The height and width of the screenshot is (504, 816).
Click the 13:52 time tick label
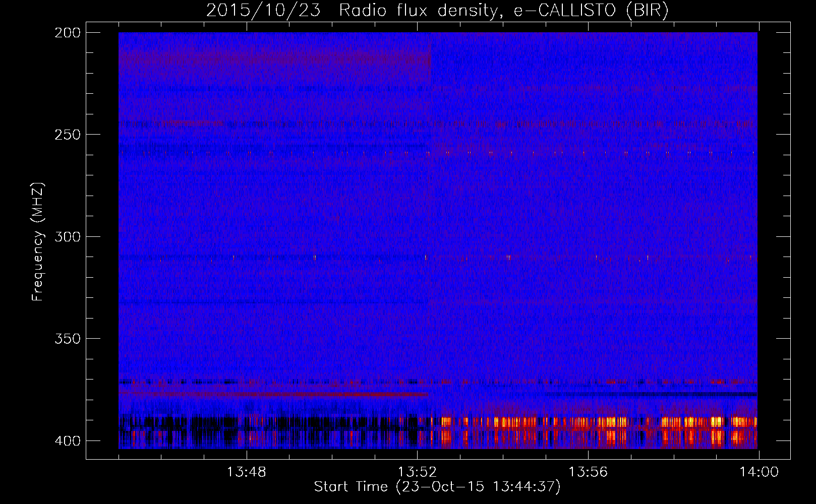click(x=417, y=472)
